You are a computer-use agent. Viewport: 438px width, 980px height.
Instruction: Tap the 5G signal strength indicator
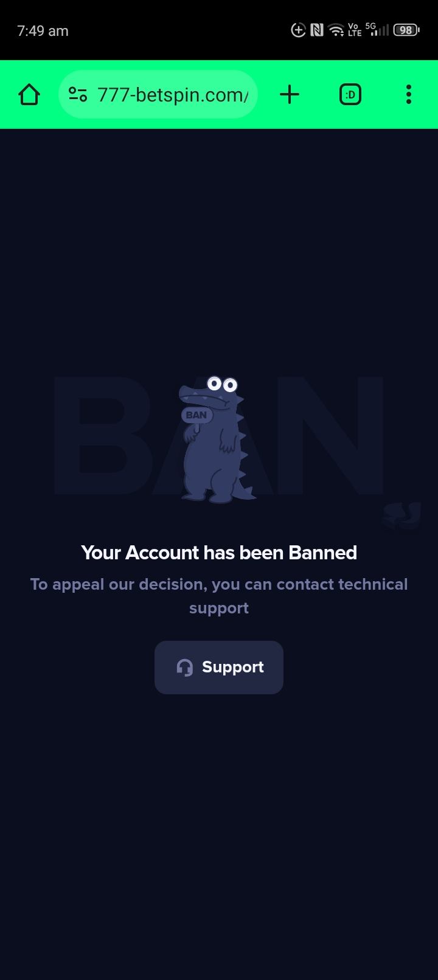click(x=377, y=29)
